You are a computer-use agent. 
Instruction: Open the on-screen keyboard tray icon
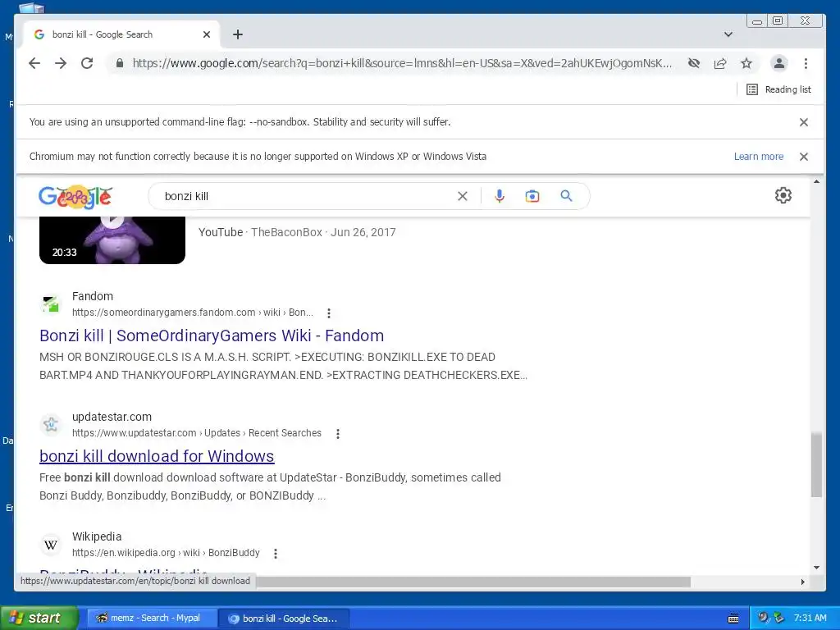(x=733, y=619)
